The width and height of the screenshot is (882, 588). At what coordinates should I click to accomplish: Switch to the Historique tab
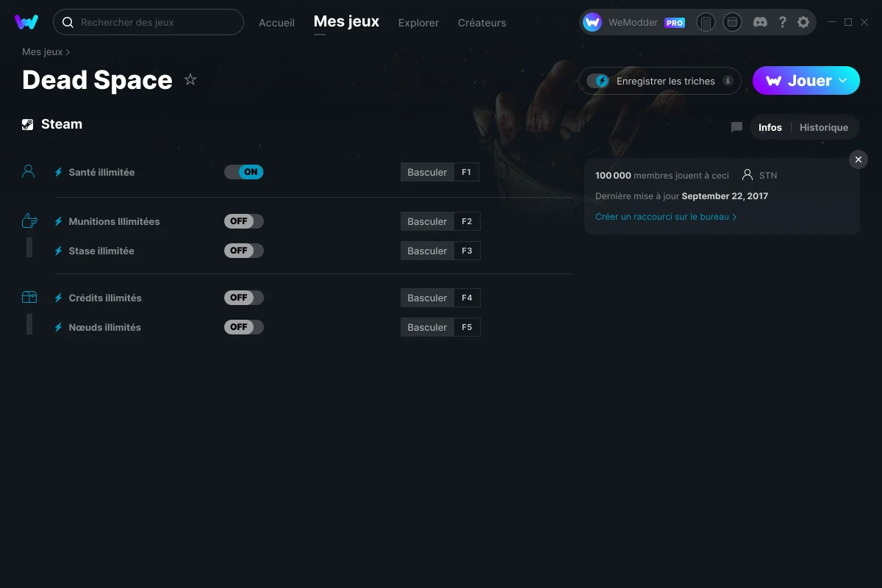(x=824, y=127)
